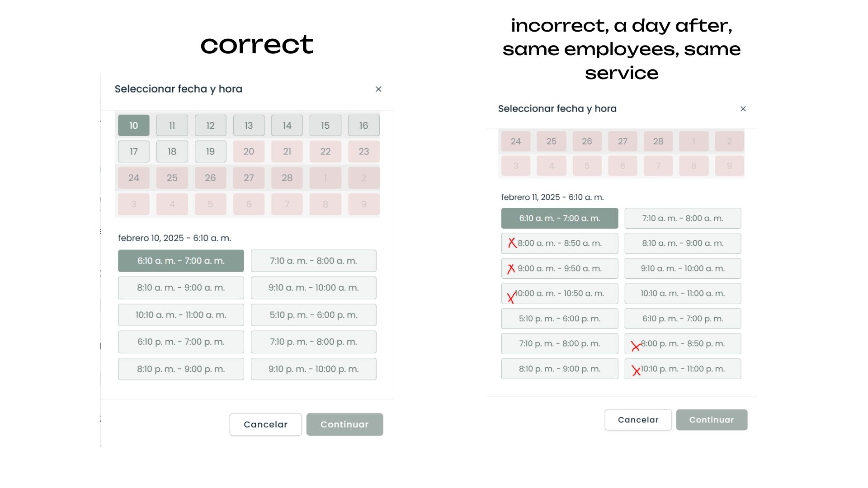Click the right Cancelar button
Viewport: 868px width, 488px height.
638,420
